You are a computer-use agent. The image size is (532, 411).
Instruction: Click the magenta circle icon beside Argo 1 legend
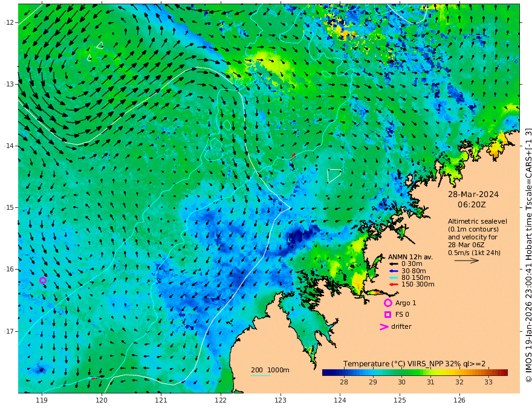click(388, 303)
